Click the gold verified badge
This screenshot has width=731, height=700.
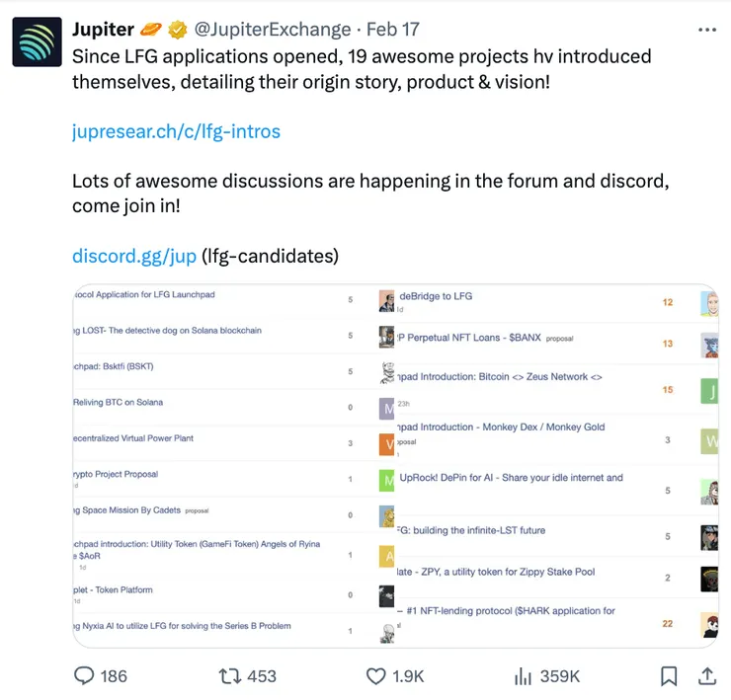click(x=178, y=30)
